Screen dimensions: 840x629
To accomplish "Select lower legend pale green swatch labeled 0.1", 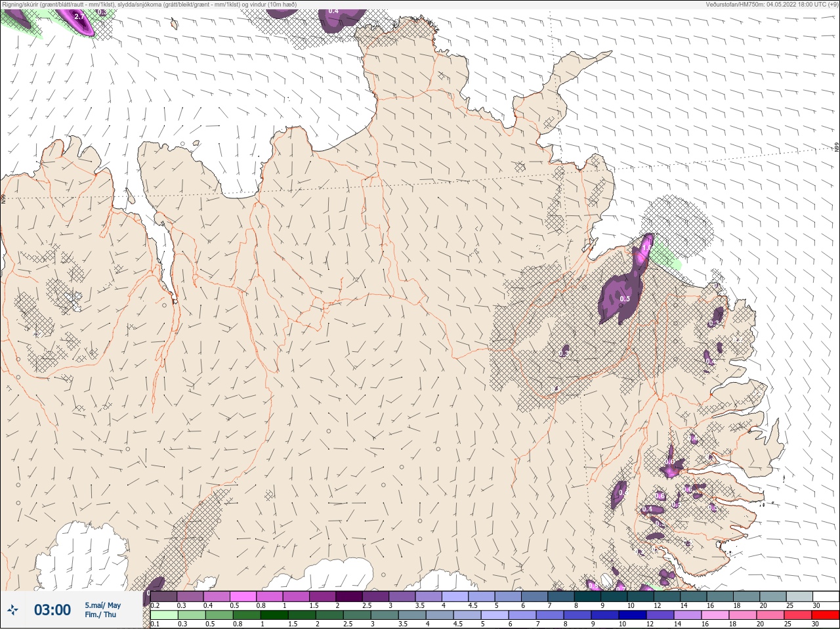I will (x=164, y=615).
